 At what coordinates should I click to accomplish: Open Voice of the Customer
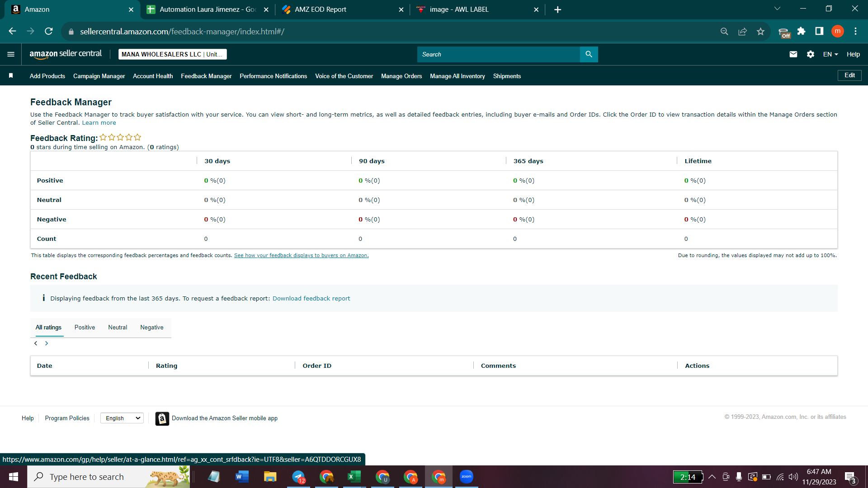(344, 76)
